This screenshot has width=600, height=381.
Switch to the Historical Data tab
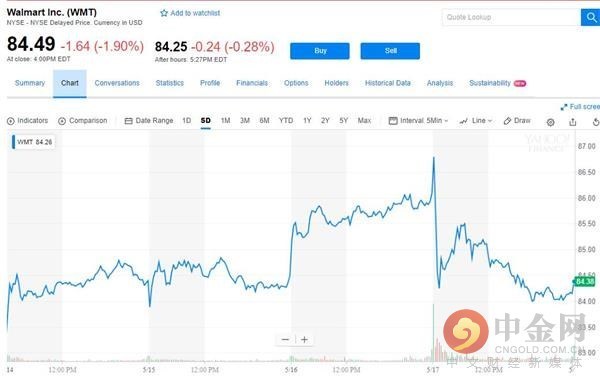point(388,83)
